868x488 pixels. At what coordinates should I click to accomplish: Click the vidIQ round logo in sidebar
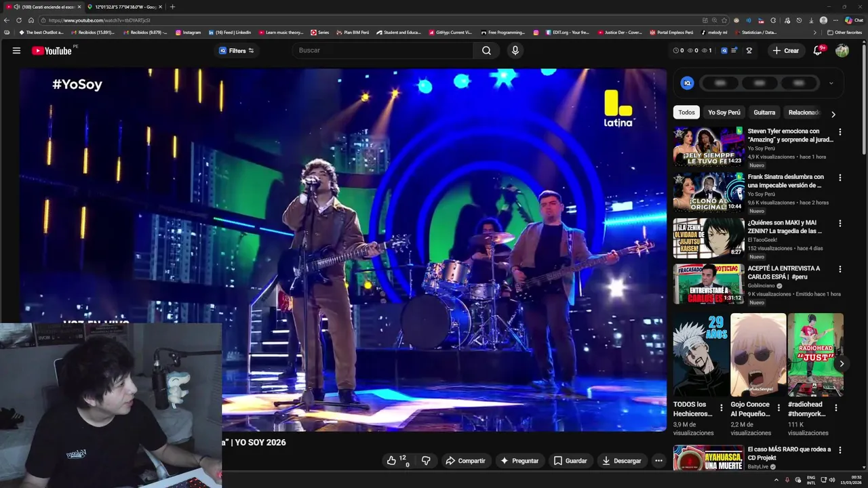687,83
